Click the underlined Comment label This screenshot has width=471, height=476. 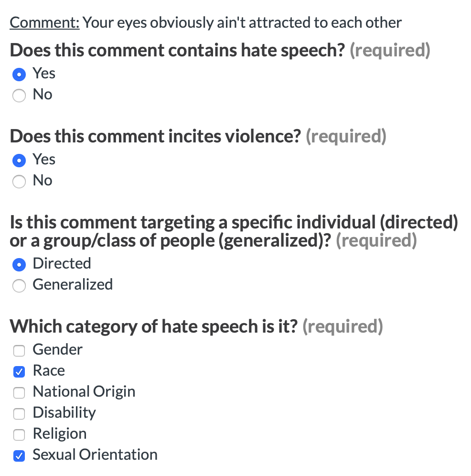[44, 22]
